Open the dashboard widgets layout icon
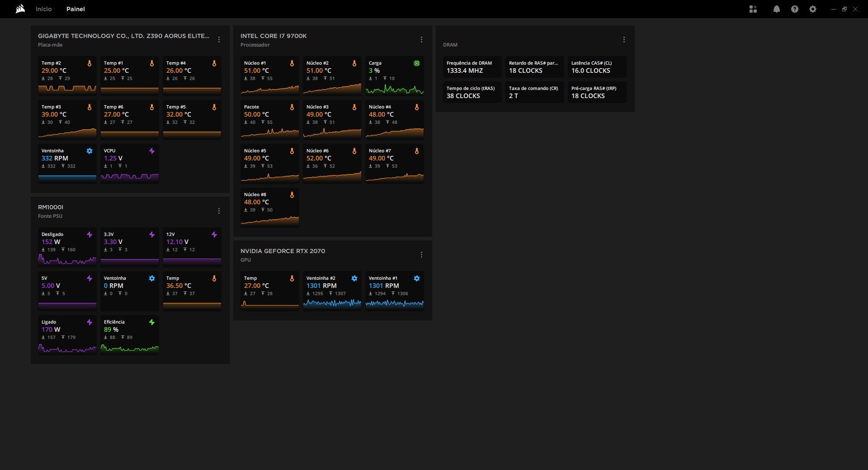 (753, 9)
